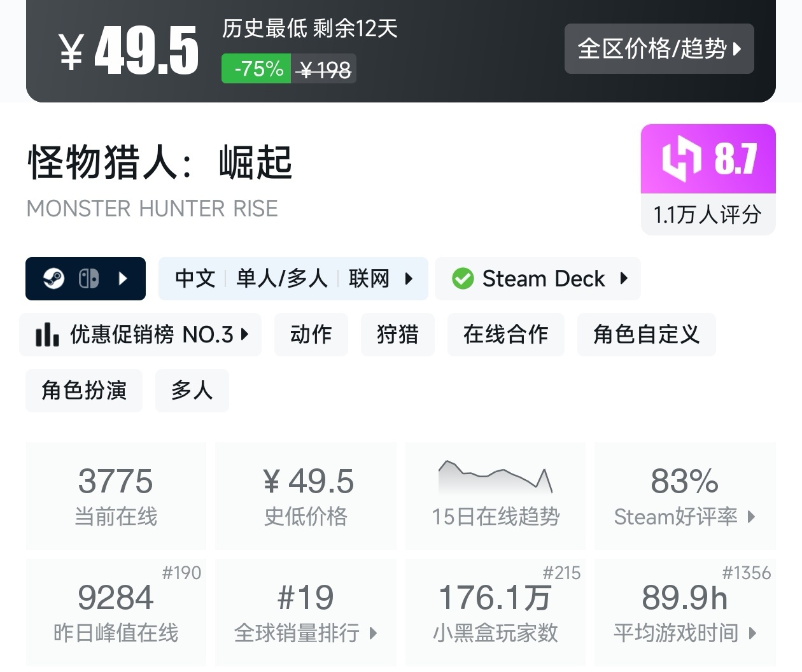Expand the Steam Deck compatibility details
This screenshot has width=802, height=672.
(624, 279)
